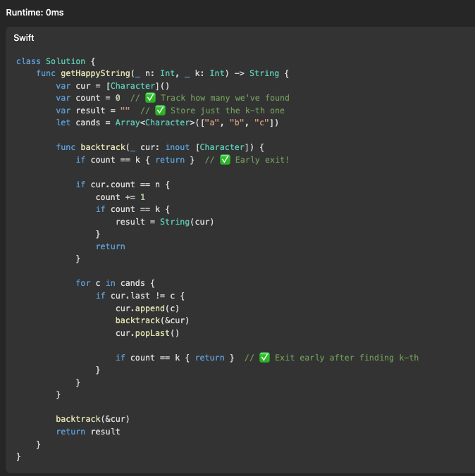Click the "var count = 0" declaration
This screenshot has width=475, height=476.
[88, 98]
